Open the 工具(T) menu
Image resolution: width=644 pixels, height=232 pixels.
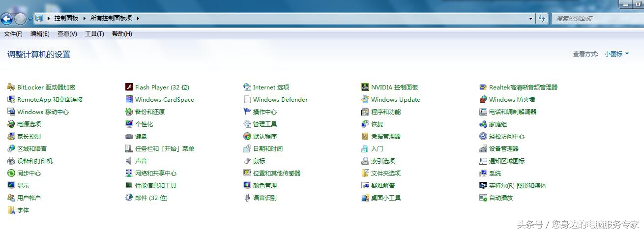[x=94, y=34]
